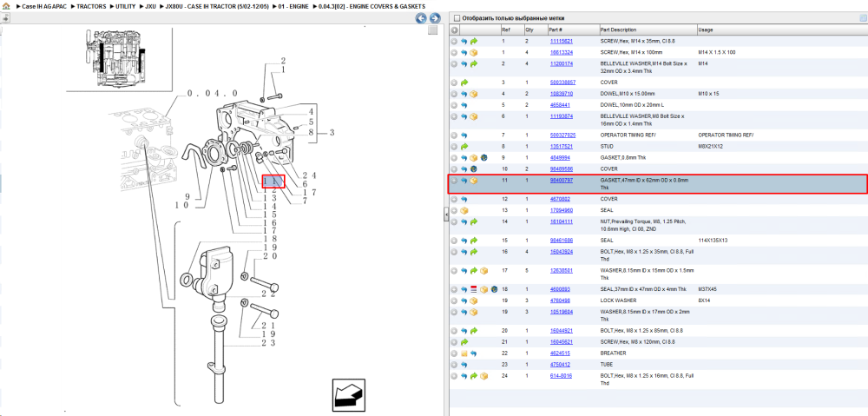Click the globe icon in Ref 10 COVER row
The width and height of the screenshot is (868, 416).
tap(473, 169)
